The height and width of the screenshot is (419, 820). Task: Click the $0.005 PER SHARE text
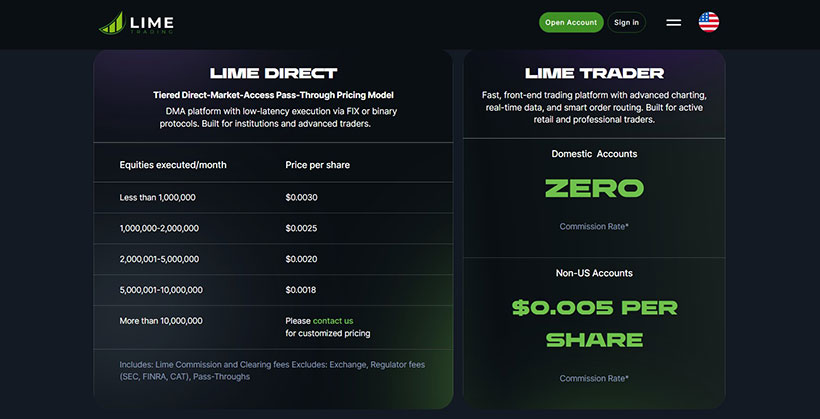click(595, 324)
